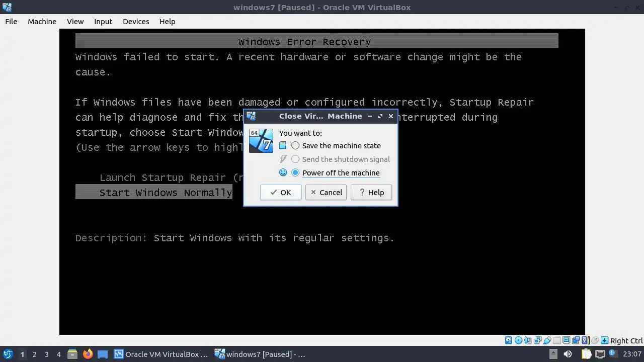The width and height of the screenshot is (644, 362).
Task: Launch Firefox from the taskbar
Action: point(88,354)
